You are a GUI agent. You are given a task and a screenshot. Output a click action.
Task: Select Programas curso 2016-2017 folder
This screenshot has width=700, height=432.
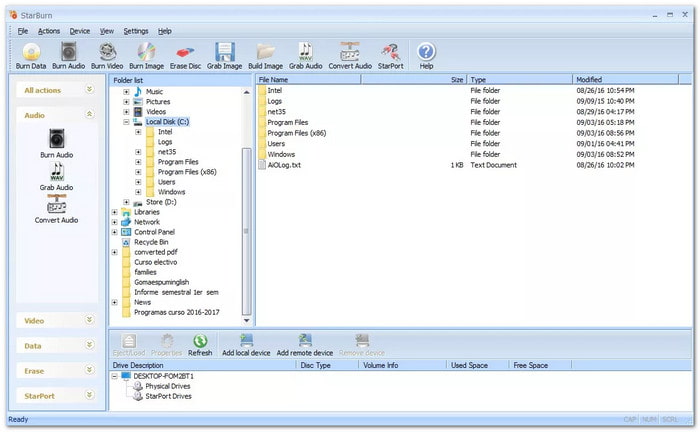pyautogui.click(x=177, y=312)
